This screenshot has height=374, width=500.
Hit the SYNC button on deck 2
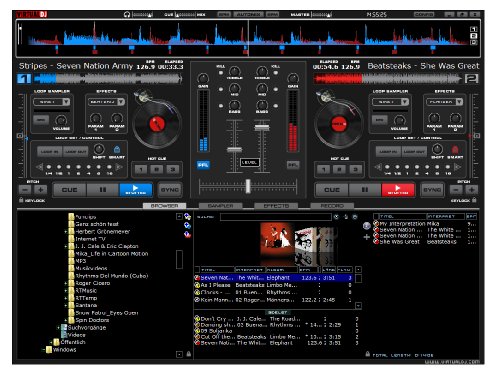tap(432, 190)
